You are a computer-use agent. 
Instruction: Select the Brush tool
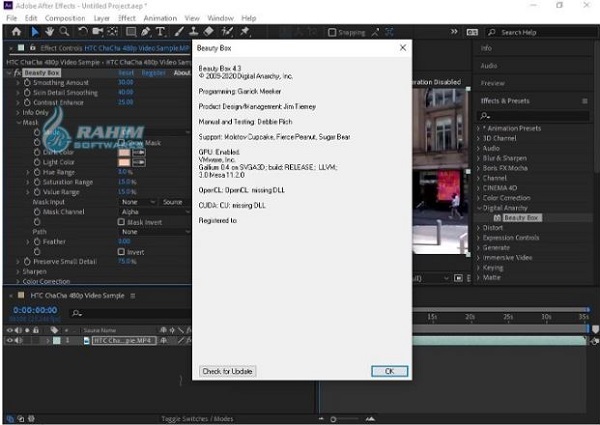click(x=179, y=32)
